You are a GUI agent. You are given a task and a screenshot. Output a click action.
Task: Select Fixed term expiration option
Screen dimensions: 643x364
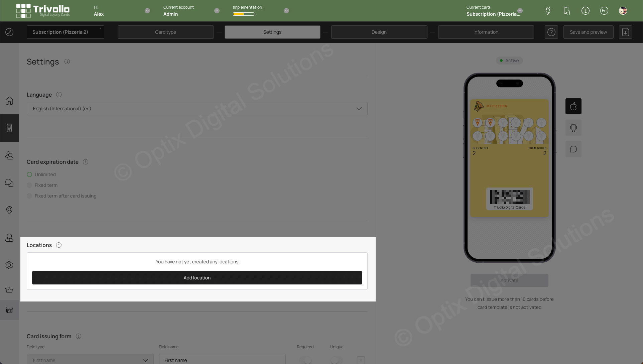click(x=29, y=185)
